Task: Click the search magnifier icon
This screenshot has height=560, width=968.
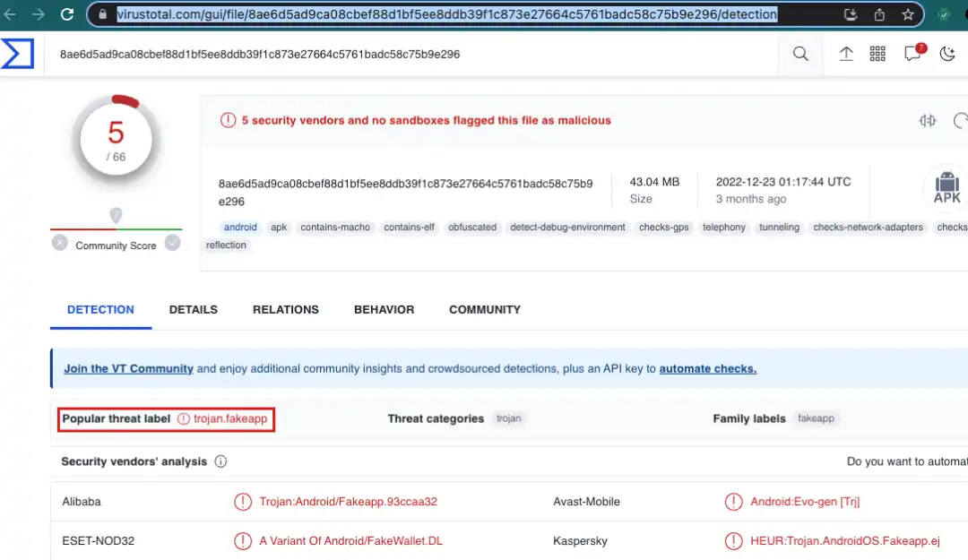Action: (x=800, y=54)
